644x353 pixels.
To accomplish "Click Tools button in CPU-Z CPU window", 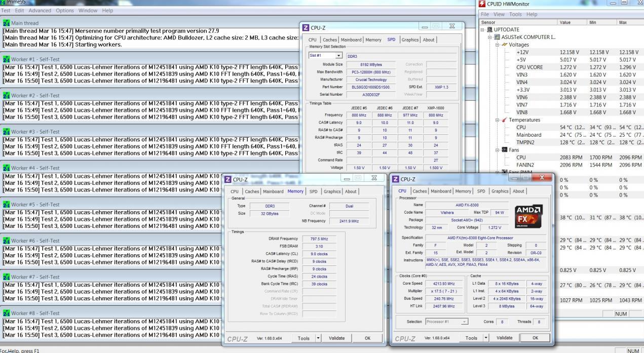I will tap(471, 338).
